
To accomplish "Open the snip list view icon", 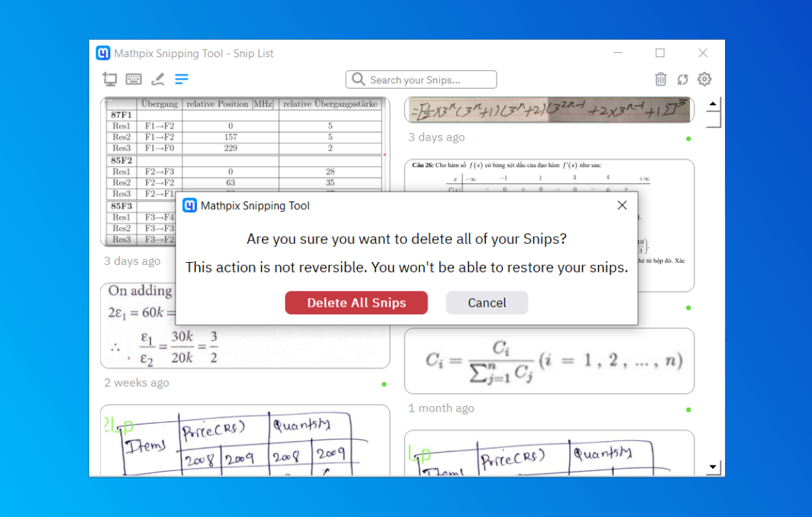I will click(181, 79).
